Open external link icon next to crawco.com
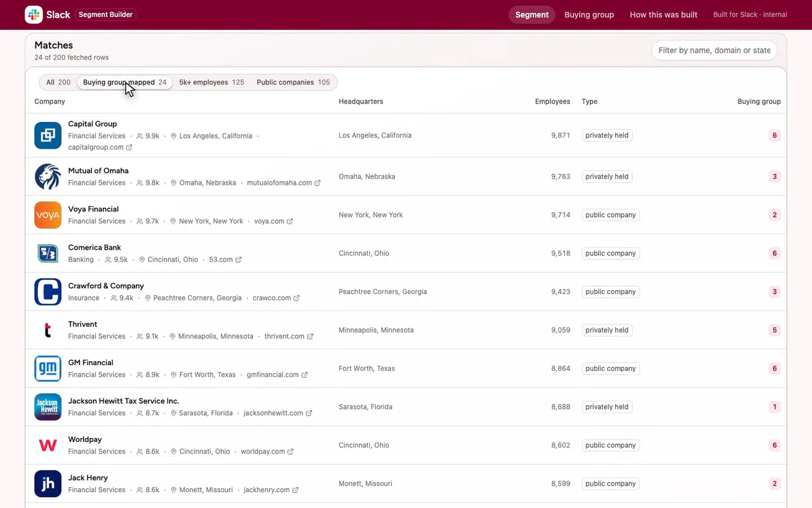This screenshot has height=508, width=812. click(x=297, y=298)
